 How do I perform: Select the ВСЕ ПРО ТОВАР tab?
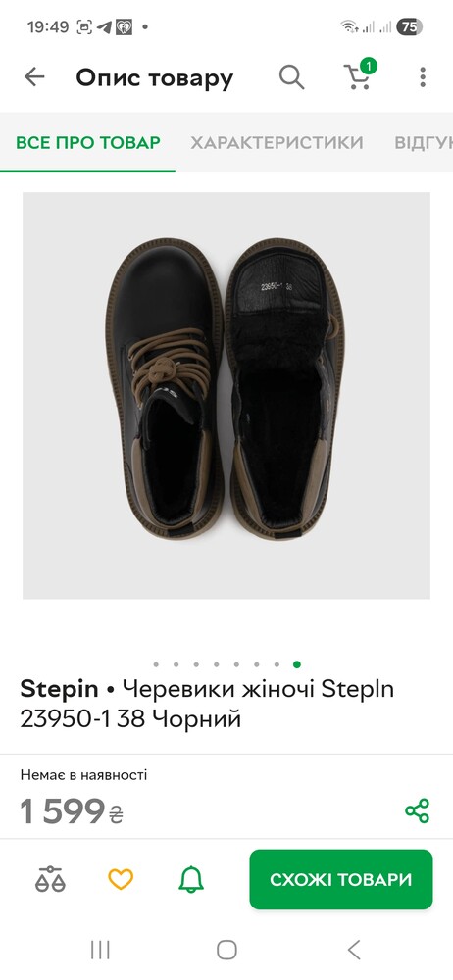(88, 142)
